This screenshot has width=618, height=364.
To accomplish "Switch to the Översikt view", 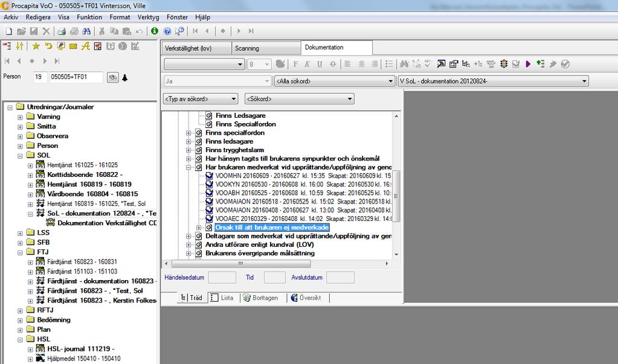I will (306, 298).
